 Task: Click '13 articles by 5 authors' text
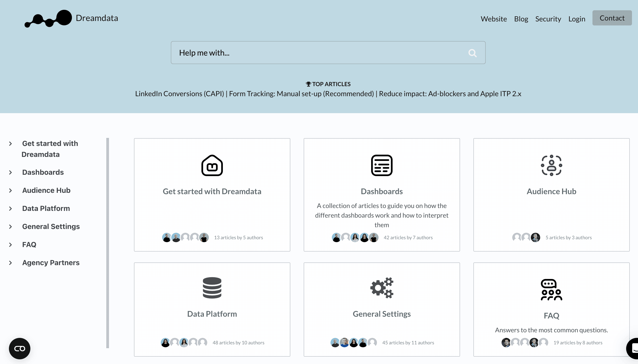238,237
